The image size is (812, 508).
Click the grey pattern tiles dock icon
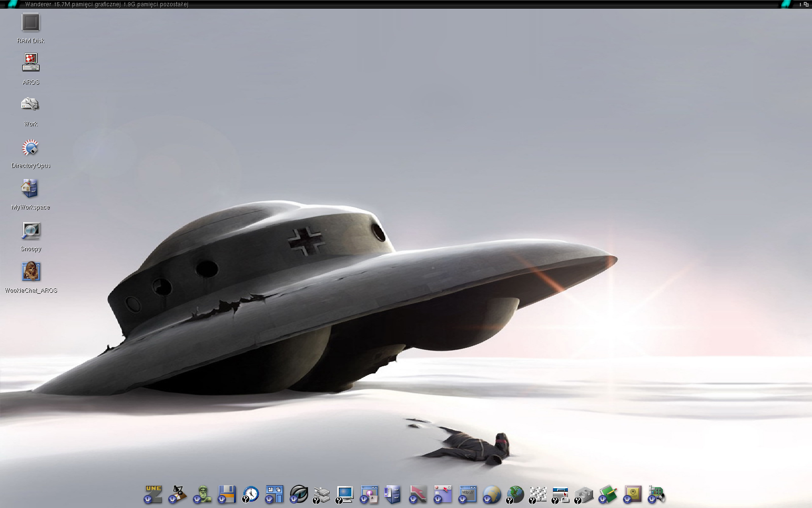click(537, 494)
